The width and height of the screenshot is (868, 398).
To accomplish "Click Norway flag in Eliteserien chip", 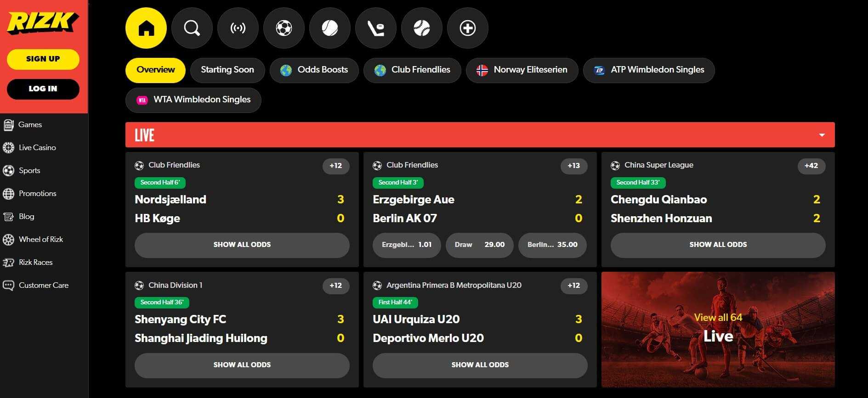I will coord(482,70).
